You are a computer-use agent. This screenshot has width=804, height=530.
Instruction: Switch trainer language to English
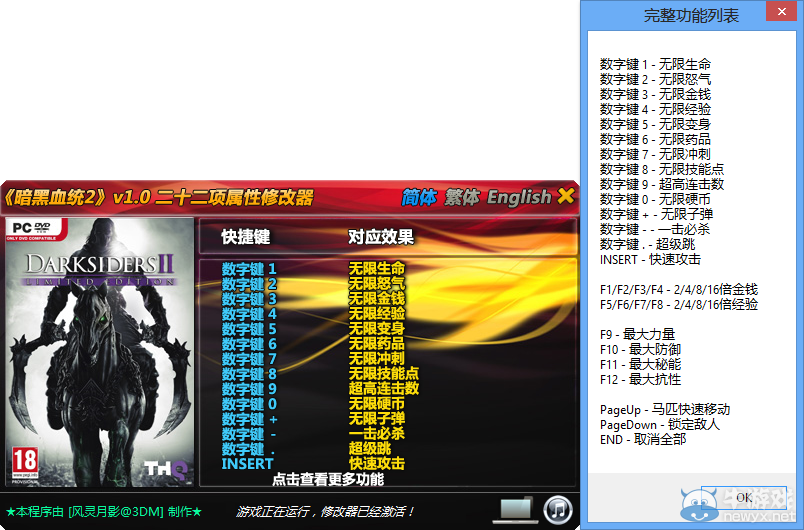(x=519, y=197)
